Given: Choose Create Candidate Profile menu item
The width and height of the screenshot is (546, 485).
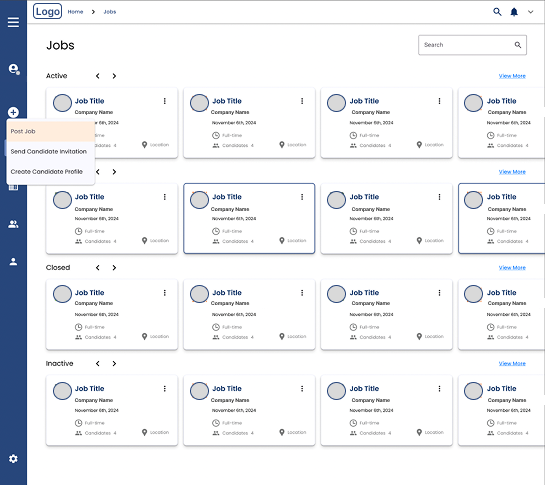Looking at the screenshot, I should pos(50,172).
